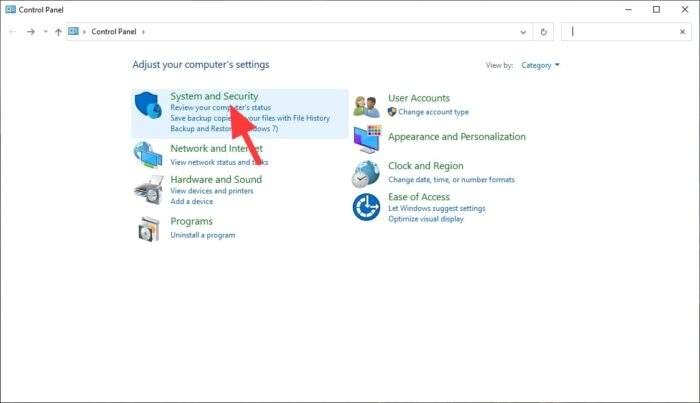Open the User Accounts people icon

click(366, 106)
